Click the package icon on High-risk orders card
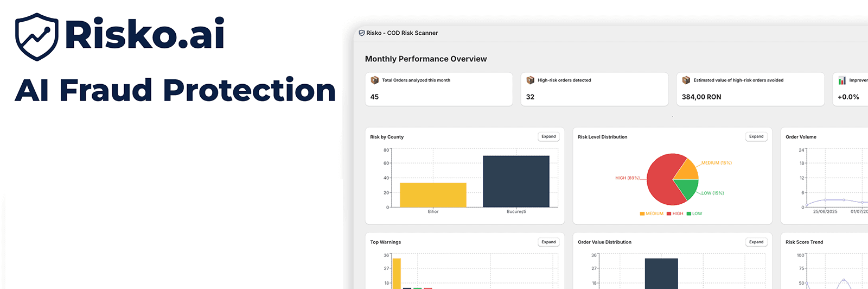This screenshot has height=289, width=868. [x=530, y=80]
